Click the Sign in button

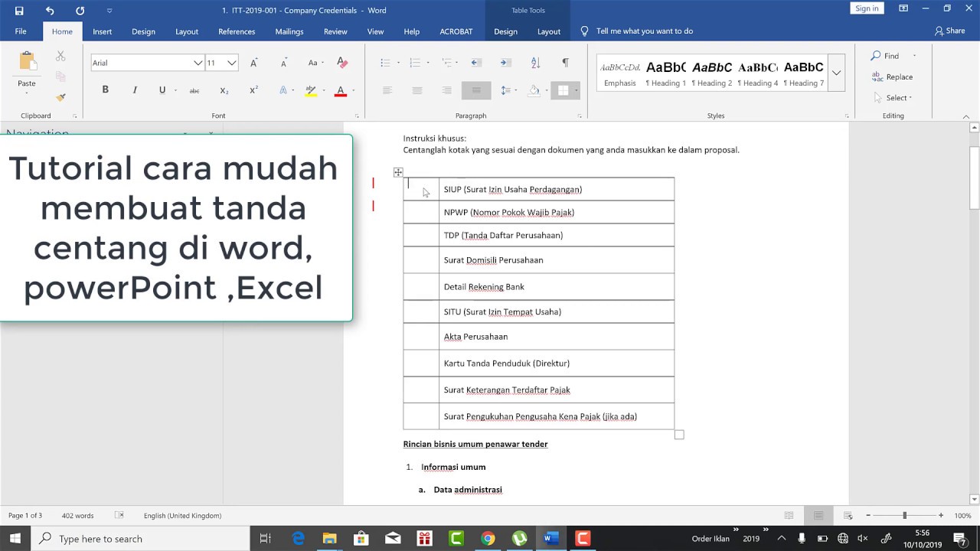(867, 8)
